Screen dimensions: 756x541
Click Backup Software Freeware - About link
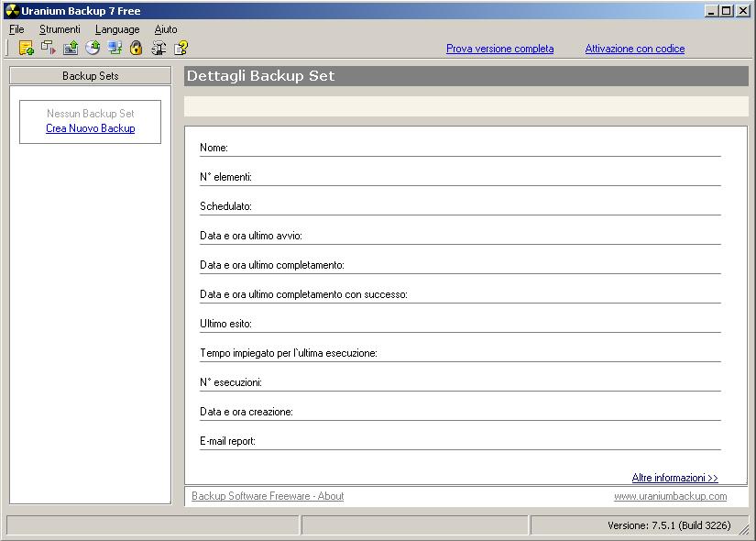pos(268,496)
